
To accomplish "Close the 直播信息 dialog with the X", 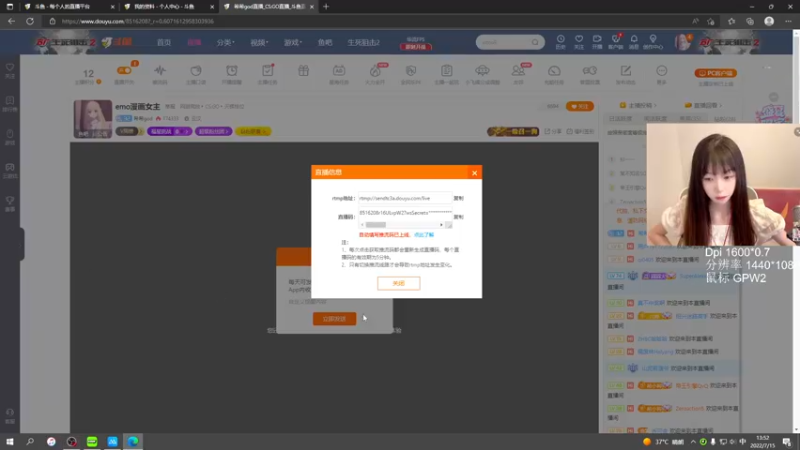I will point(474,173).
